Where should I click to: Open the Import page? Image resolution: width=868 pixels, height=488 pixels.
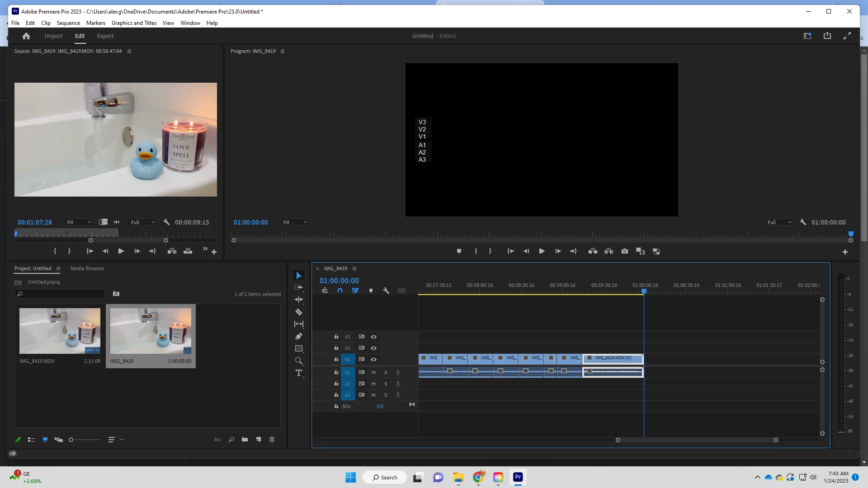point(53,36)
